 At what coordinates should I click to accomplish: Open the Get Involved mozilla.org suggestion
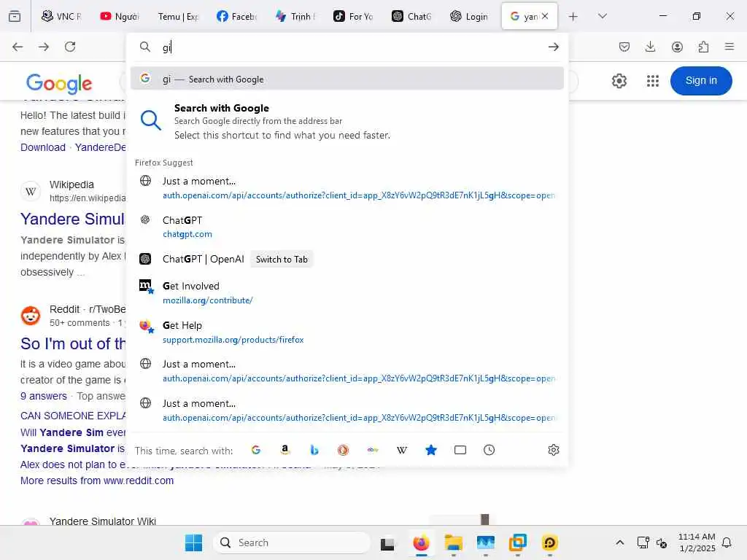[x=347, y=292]
